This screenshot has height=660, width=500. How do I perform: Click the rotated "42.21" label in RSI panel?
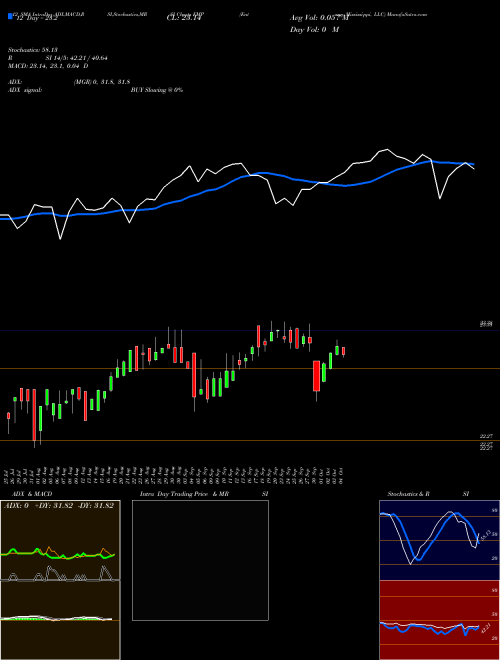point(484,628)
